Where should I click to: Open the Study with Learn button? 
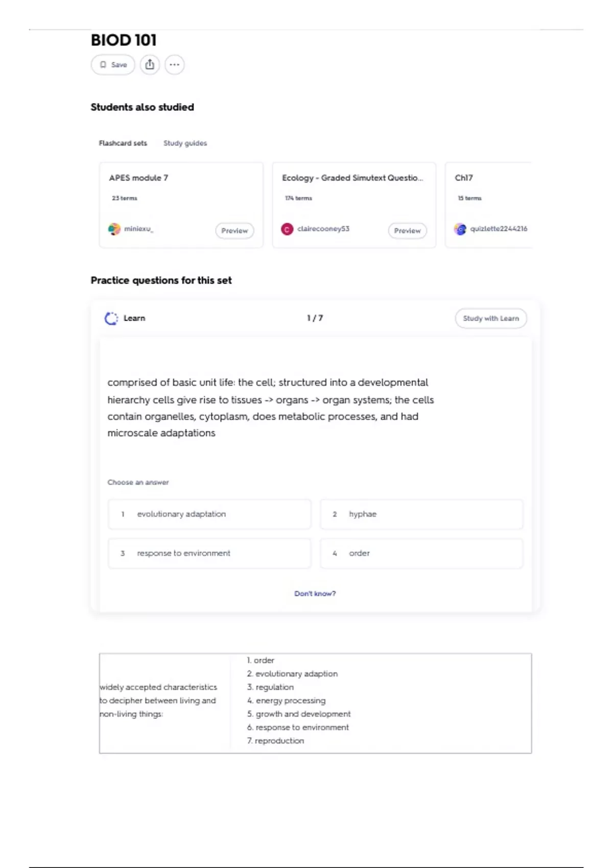coord(491,319)
